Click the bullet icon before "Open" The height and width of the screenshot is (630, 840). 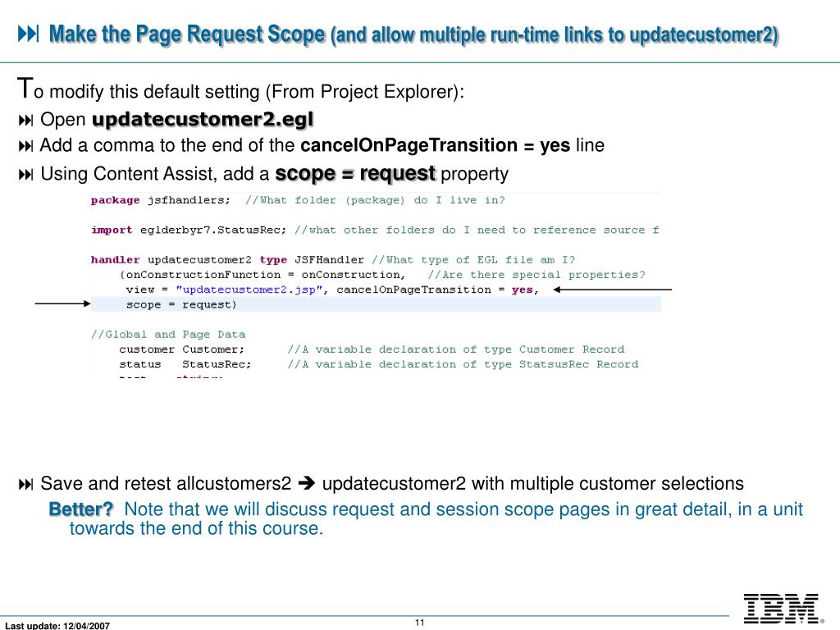(25, 121)
